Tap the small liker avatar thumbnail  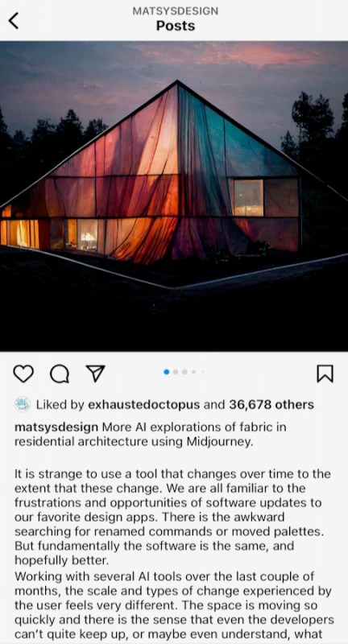point(23,405)
